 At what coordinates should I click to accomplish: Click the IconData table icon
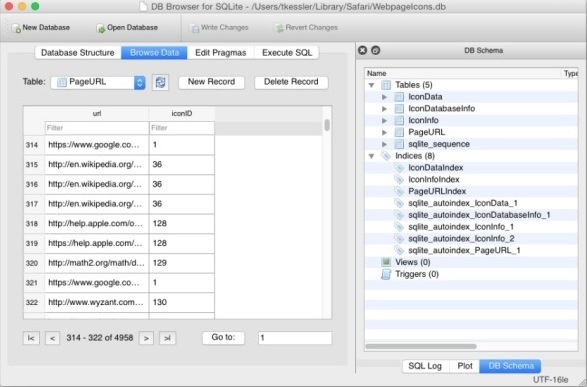pos(399,97)
